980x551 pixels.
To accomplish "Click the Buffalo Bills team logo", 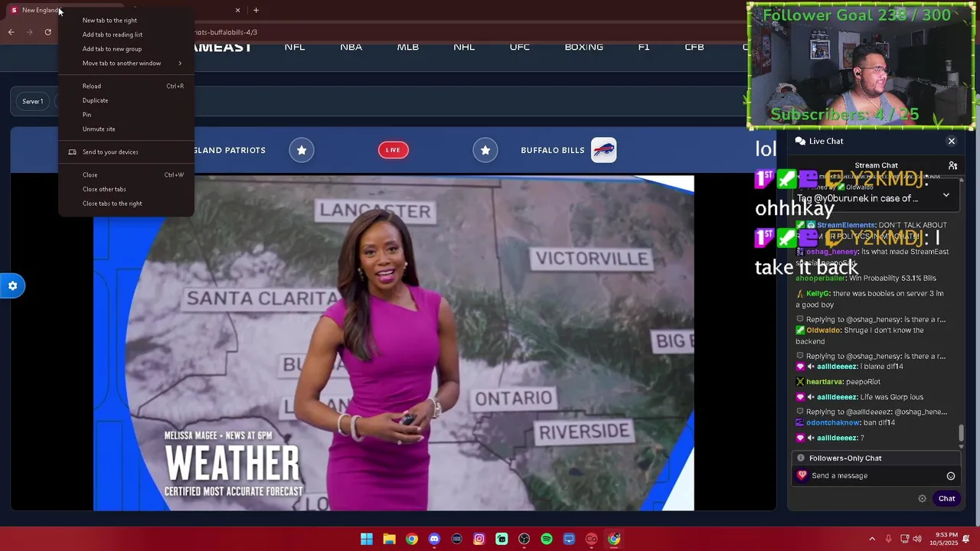I will pos(604,150).
